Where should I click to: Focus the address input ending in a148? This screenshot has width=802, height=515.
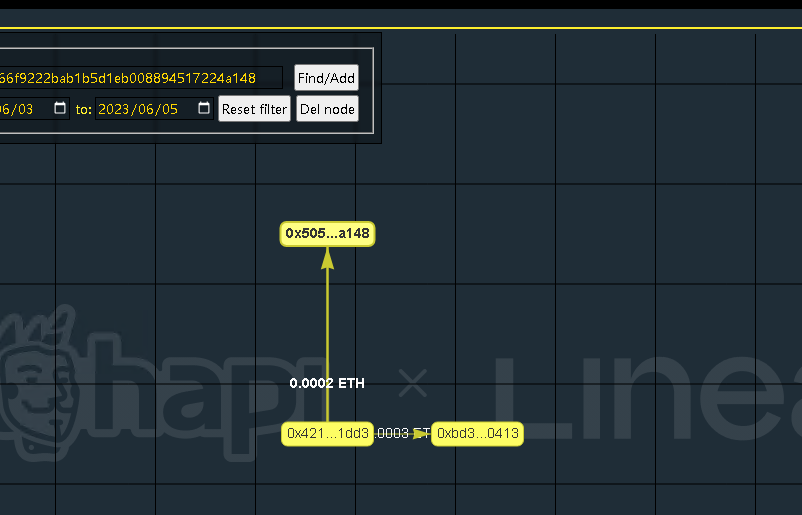[x=141, y=78]
